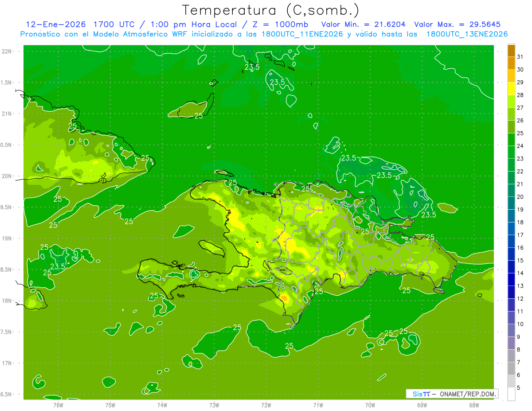Click legend value 22

pos(521,171)
